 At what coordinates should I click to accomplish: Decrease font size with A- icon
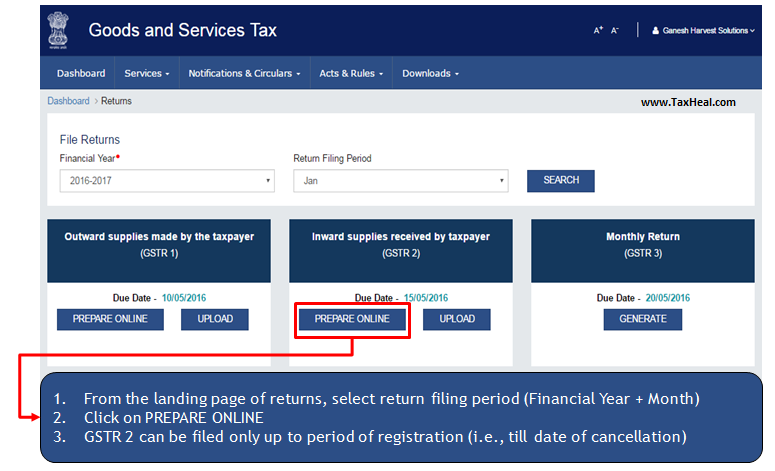(615, 31)
